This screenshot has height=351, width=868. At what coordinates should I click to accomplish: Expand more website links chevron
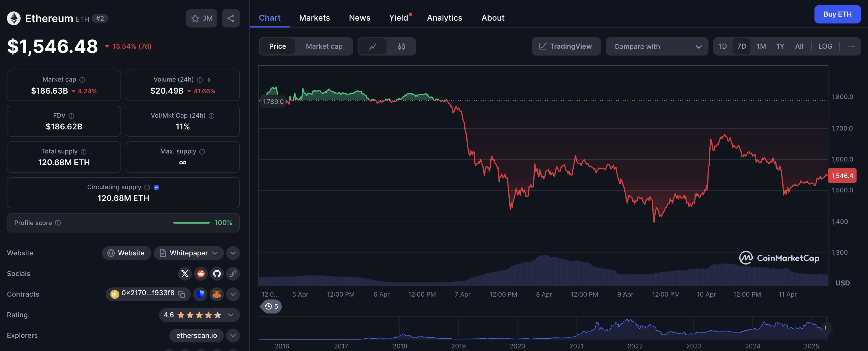(x=233, y=253)
